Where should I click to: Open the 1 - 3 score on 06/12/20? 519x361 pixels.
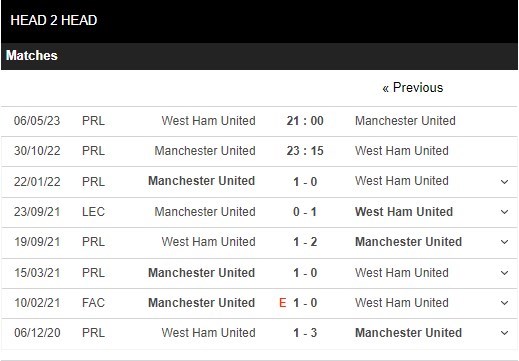(x=305, y=333)
